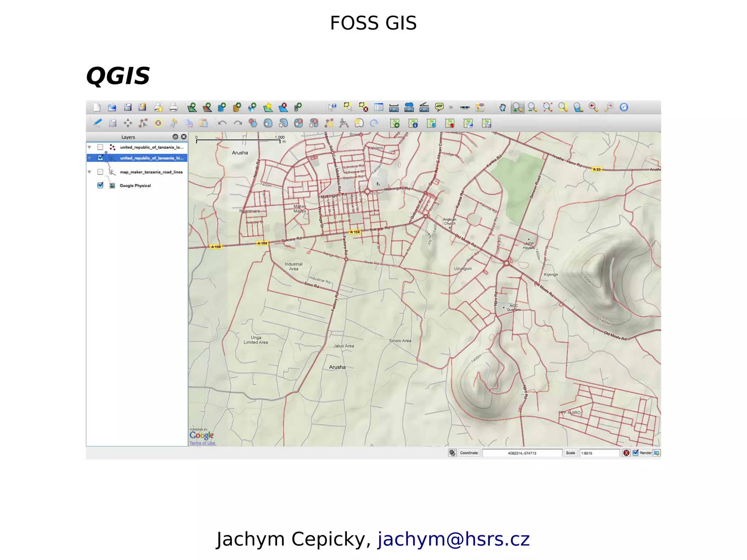Close the Layers panel
The image size is (747, 560).
click(184, 137)
